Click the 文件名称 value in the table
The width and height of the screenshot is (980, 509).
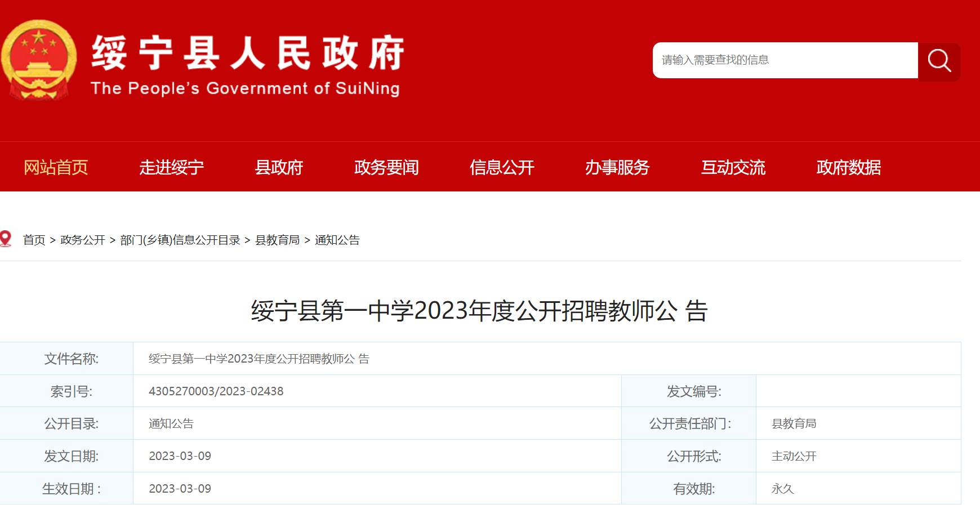[x=259, y=359]
